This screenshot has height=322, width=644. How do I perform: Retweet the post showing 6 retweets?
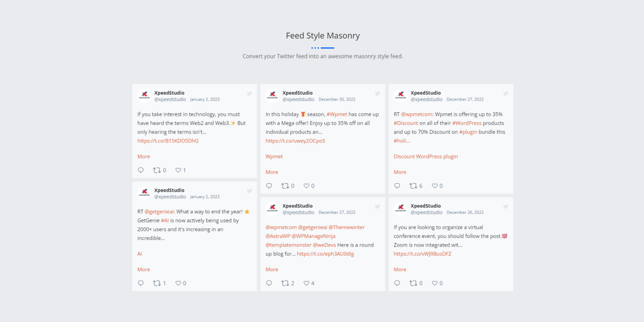click(x=413, y=186)
